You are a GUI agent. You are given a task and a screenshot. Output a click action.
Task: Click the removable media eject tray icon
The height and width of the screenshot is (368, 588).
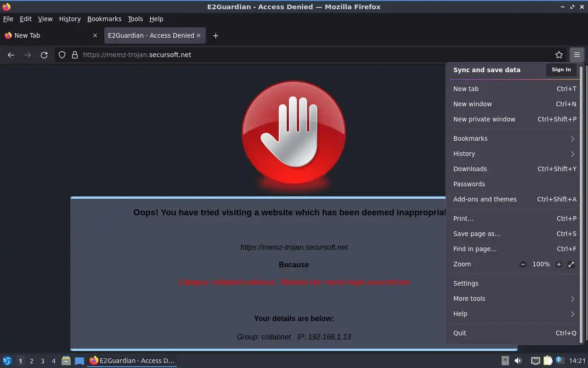(x=505, y=361)
